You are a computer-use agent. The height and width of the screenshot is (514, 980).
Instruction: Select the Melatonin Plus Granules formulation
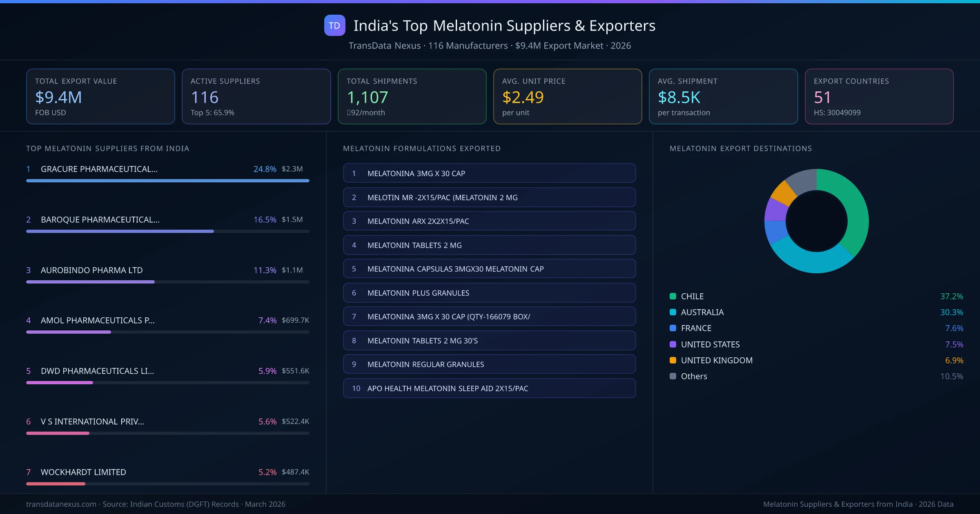click(489, 292)
